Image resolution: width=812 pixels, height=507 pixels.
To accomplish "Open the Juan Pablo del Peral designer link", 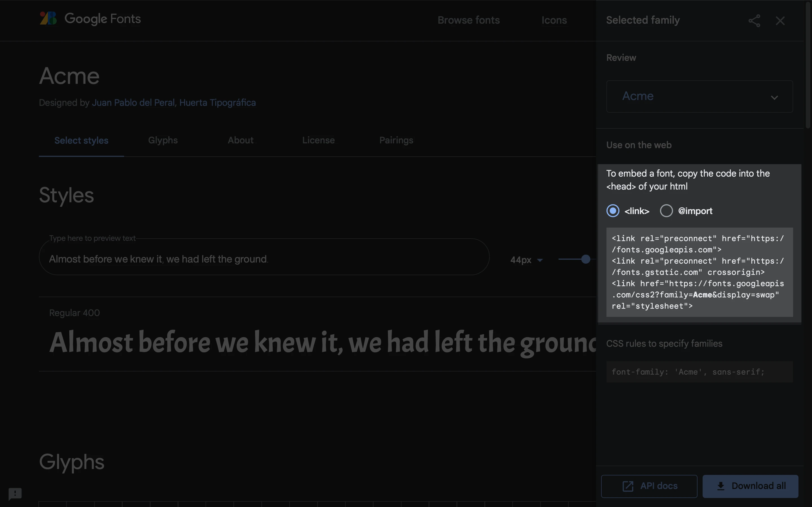I will point(133,103).
